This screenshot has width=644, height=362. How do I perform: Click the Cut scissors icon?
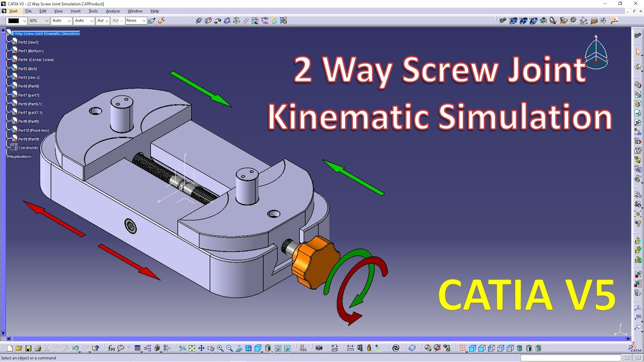[x=47, y=348]
